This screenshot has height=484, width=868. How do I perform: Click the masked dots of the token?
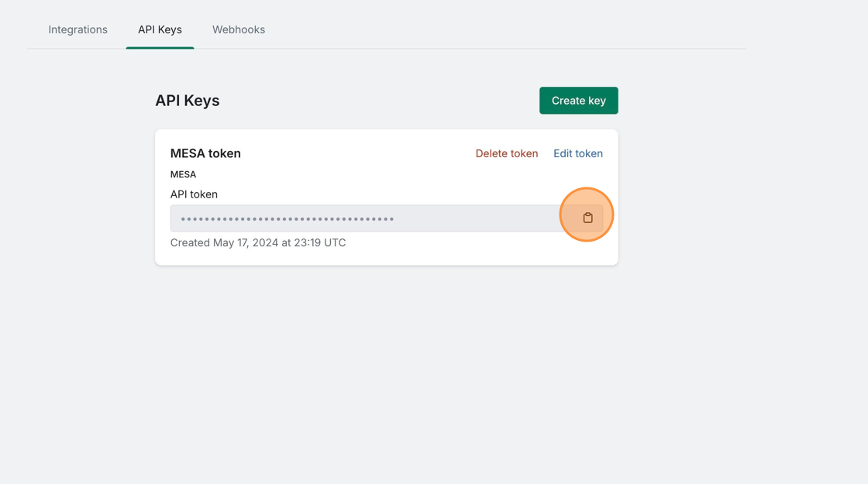[x=288, y=219]
